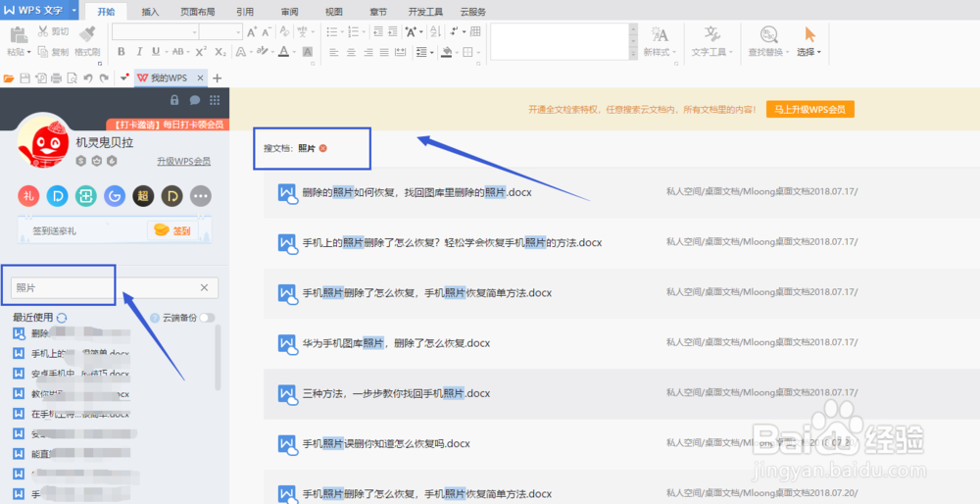Open the underline style dropdown arrow
The image size is (980, 504).
click(165, 52)
